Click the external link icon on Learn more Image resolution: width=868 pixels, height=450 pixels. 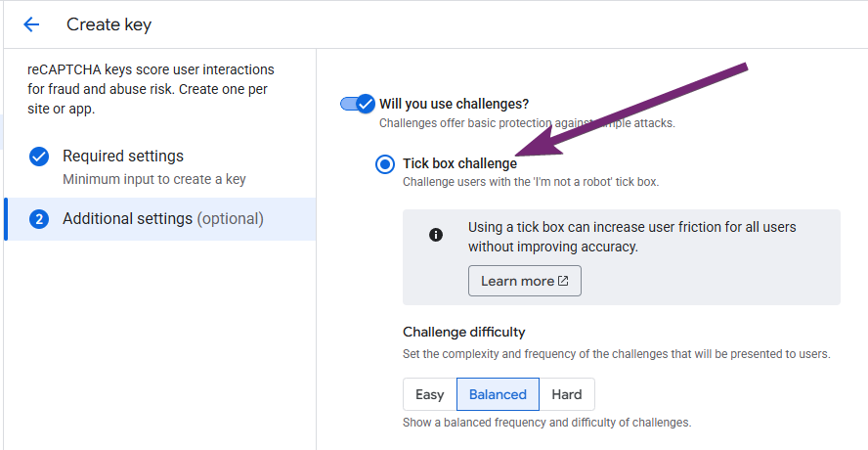(x=563, y=281)
